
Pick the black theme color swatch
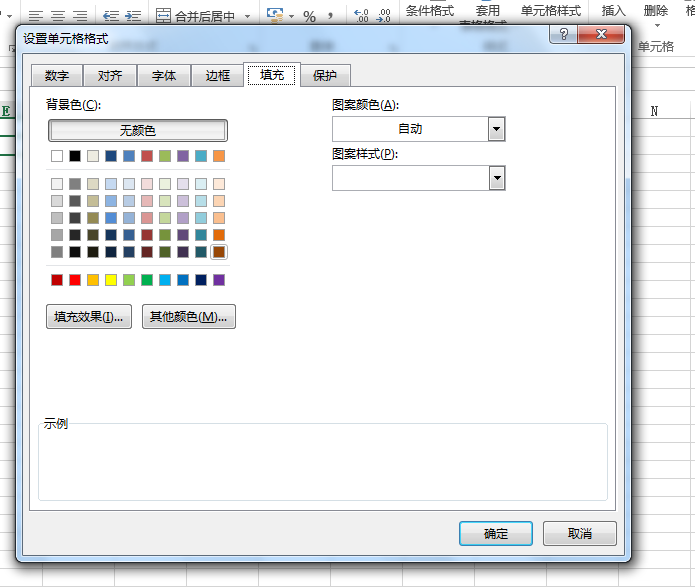pyautogui.click(x=75, y=156)
